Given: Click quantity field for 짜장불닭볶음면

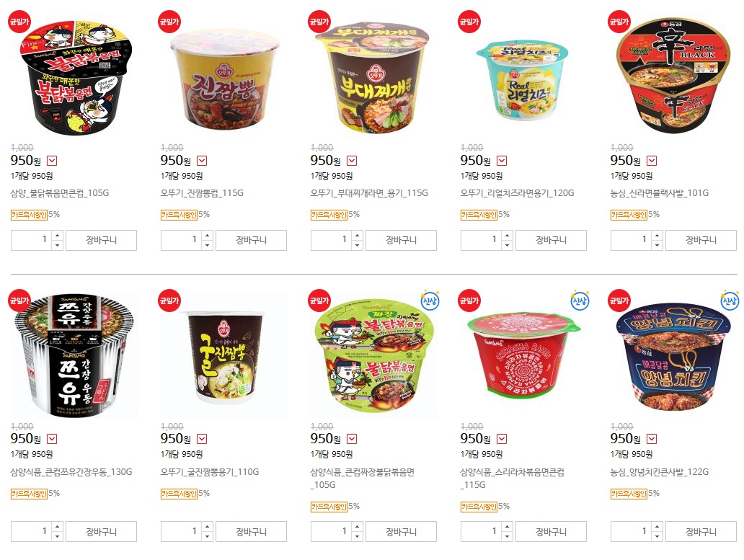Looking at the screenshot, I should click(x=332, y=532).
